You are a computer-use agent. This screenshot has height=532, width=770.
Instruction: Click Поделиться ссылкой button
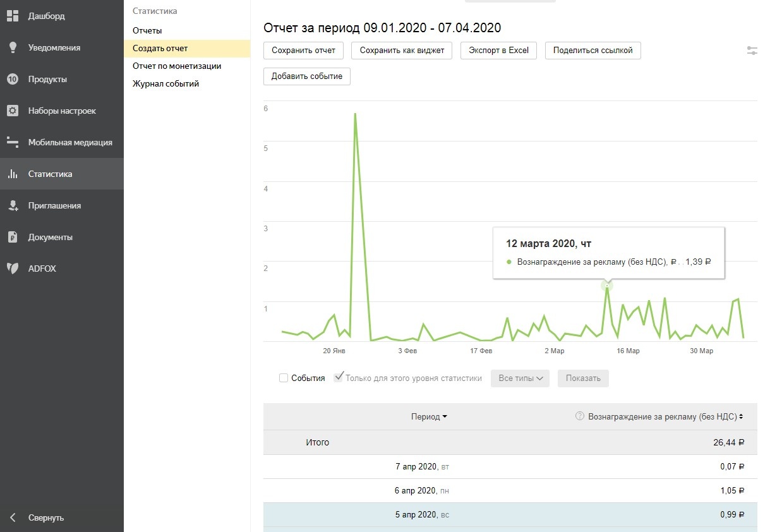point(593,51)
